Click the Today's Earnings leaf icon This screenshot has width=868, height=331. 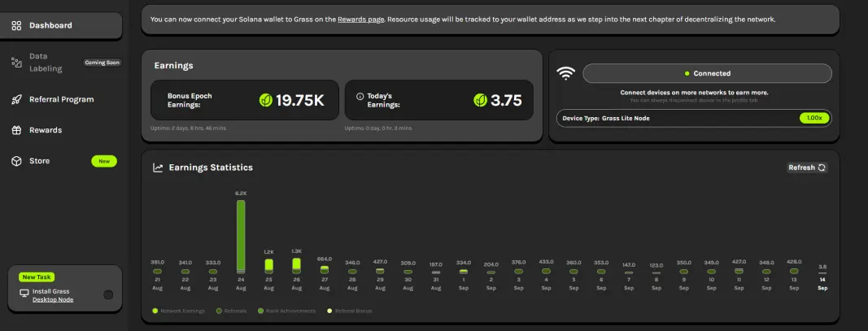click(480, 100)
